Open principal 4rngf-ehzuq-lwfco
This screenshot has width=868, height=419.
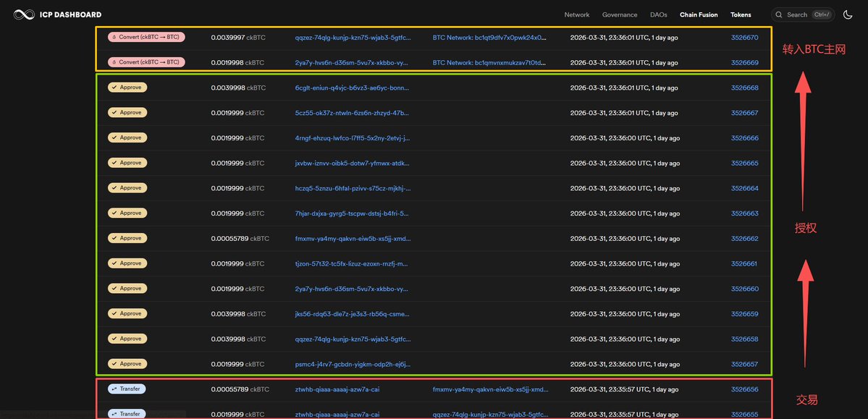(x=353, y=137)
